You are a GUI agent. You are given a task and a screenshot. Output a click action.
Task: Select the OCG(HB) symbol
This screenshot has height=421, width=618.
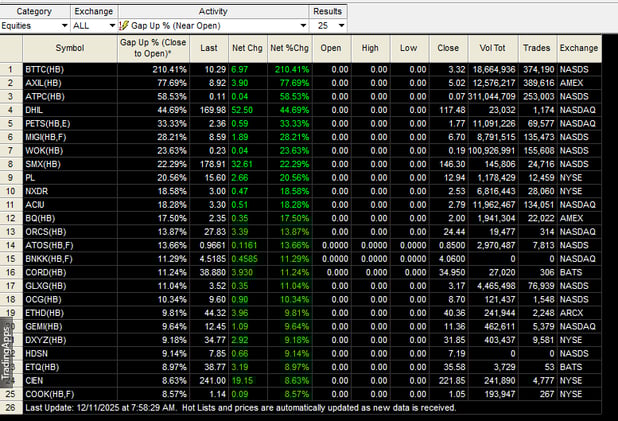[43, 300]
